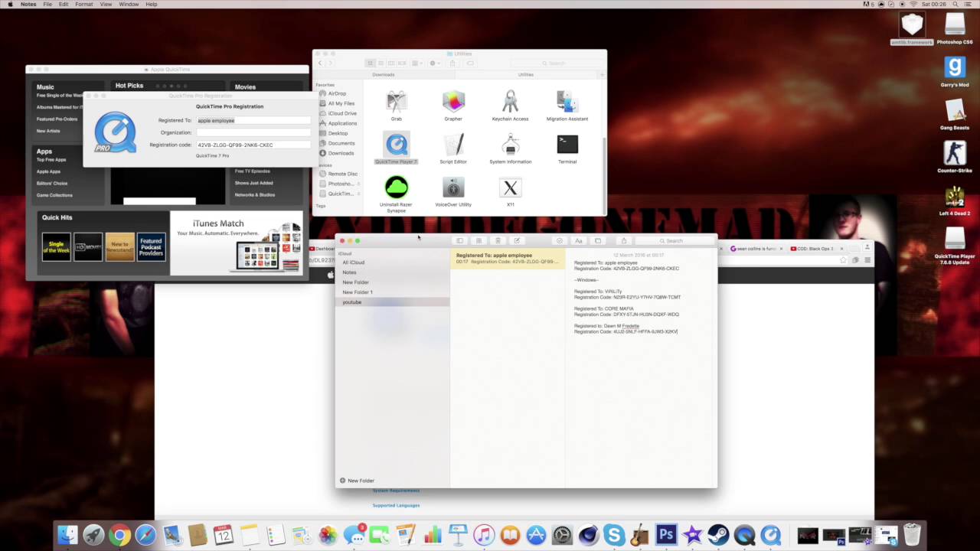Switch to the Utilities Finder tab
Image resolution: width=980 pixels, height=551 pixels.
click(525, 74)
